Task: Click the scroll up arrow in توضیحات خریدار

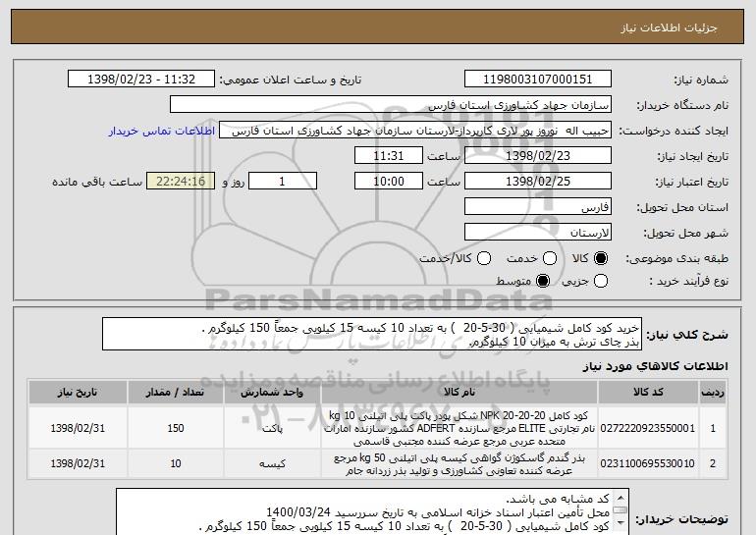Action: click(x=621, y=498)
